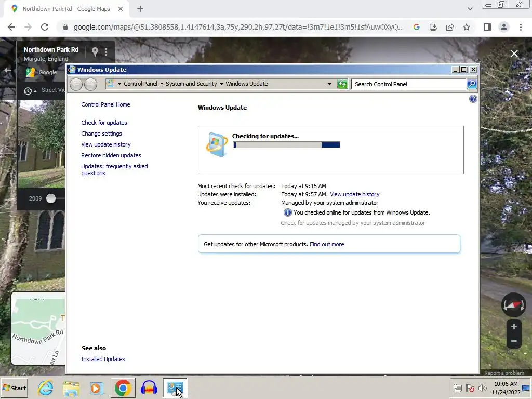The image size is (532, 399).
Task: Expand dropdown before Control Panel breadcrumb
Action: coord(119,84)
